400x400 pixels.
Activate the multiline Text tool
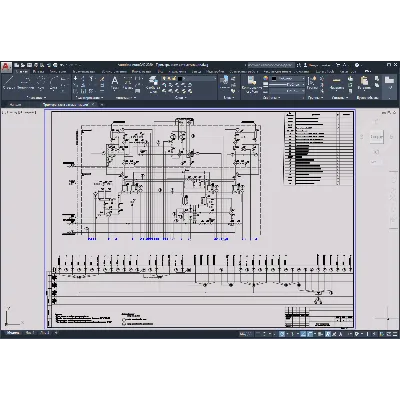point(115,83)
